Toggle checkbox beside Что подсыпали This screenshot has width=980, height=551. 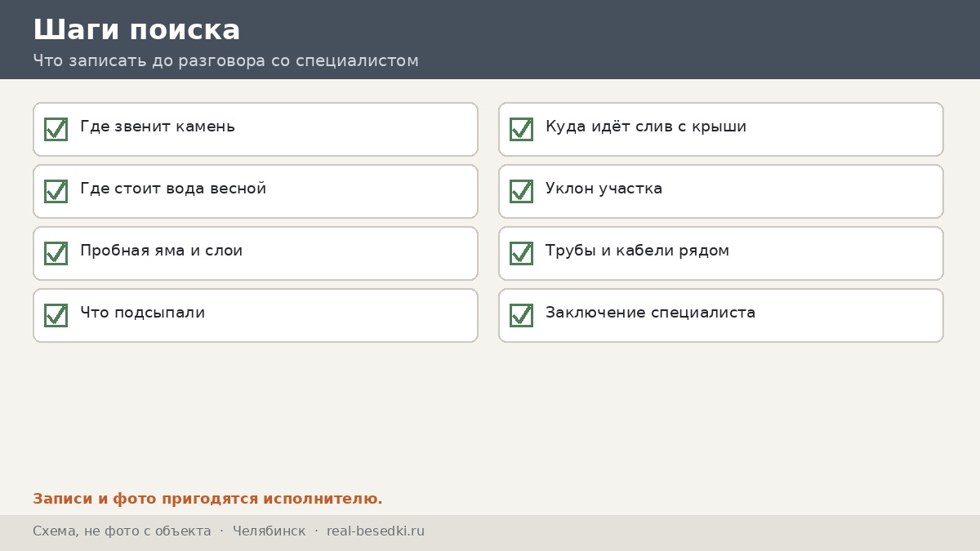[56, 315]
